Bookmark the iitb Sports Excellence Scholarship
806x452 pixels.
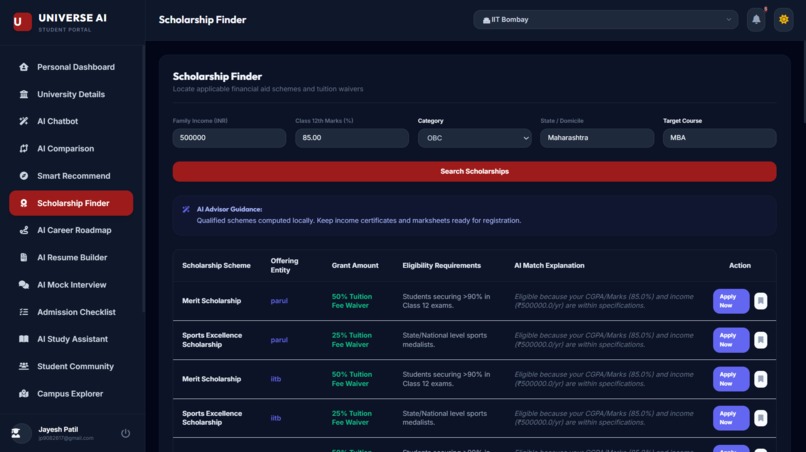(761, 418)
